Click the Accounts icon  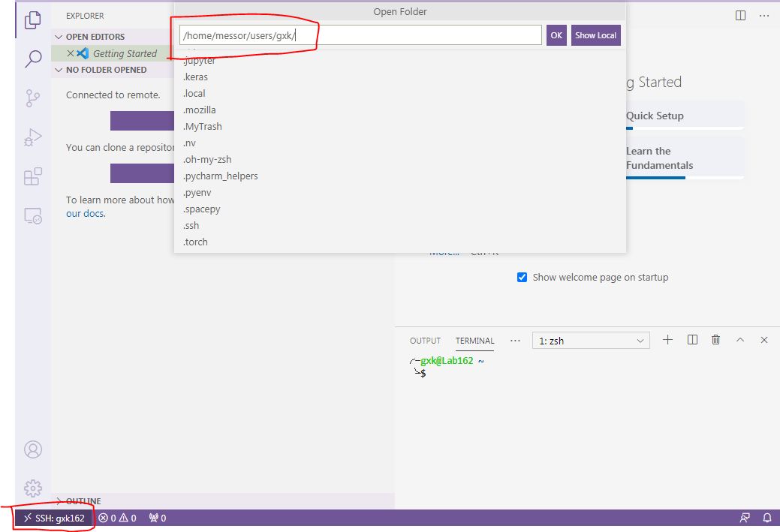coord(33,449)
